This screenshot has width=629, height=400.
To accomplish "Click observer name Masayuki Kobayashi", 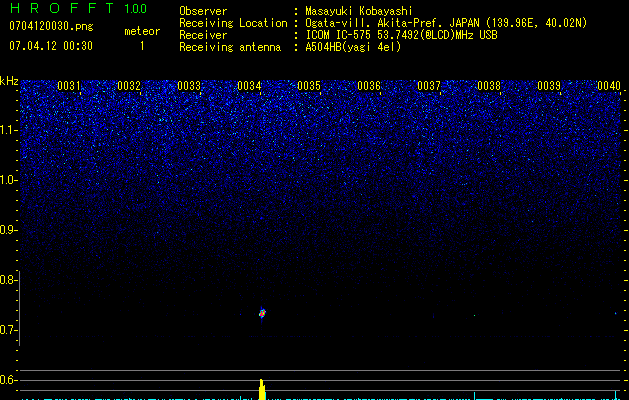I will pos(358,11).
